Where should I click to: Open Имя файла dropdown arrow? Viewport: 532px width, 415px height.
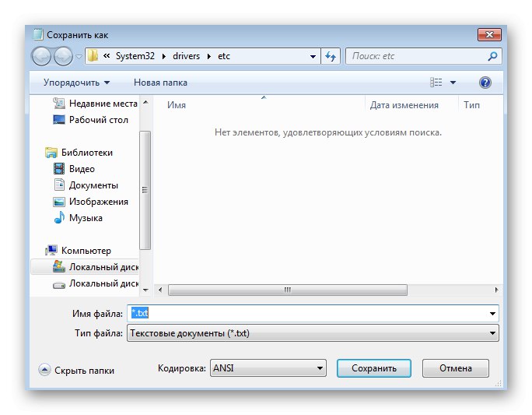tap(492, 313)
